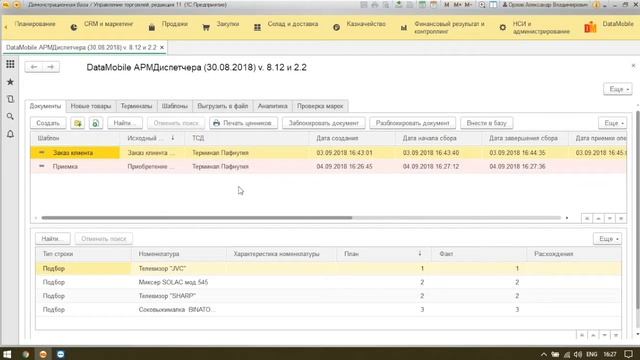Click the M- button in title bar
The image size is (640, 360).
(468, 5)
